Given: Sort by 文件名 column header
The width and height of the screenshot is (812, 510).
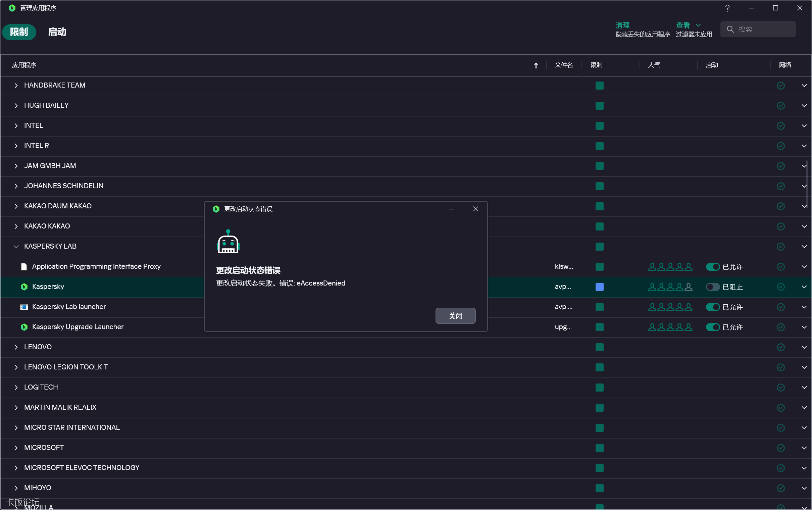Looking at the screenshot, I should (563, 65).
